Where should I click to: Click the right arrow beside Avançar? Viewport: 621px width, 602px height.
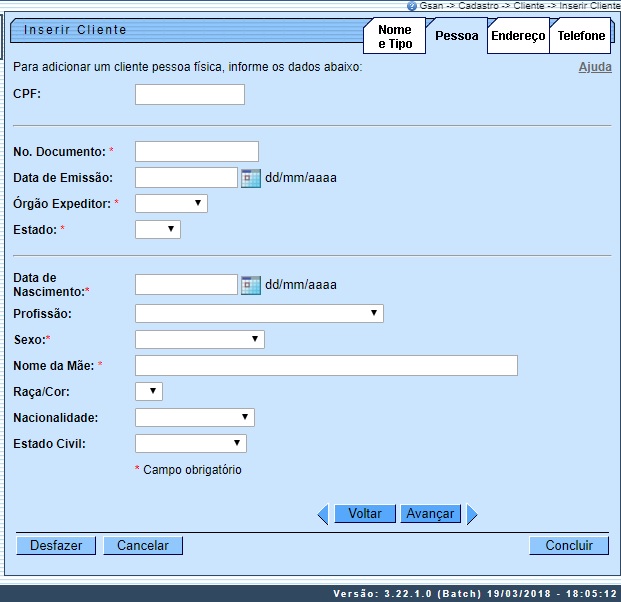(x=472, y=514)
